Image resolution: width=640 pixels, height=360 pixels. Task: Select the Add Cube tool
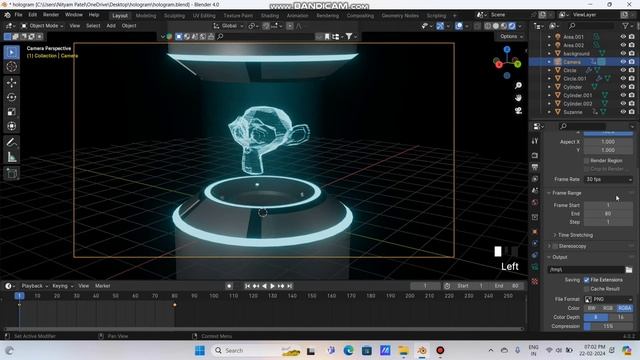coord(11,173)
